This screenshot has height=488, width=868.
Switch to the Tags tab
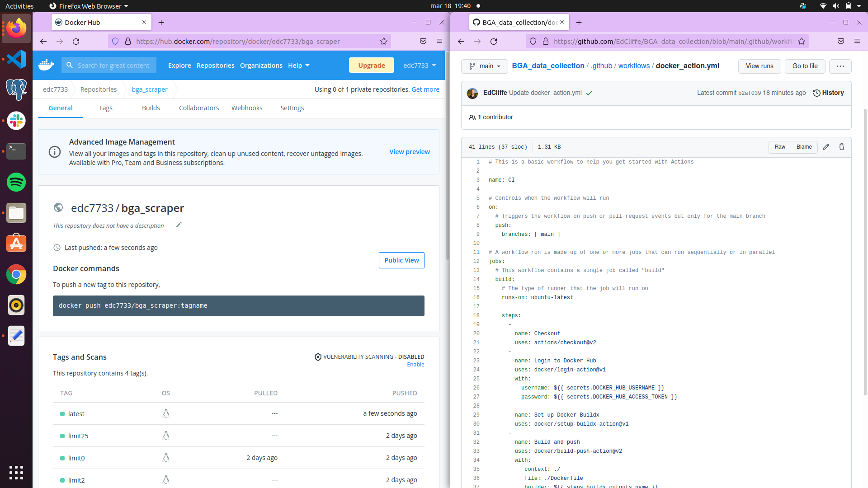pos(105,108)
